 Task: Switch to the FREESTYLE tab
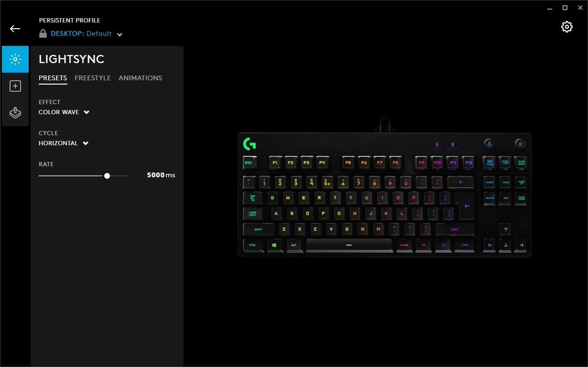pos(93,78)
